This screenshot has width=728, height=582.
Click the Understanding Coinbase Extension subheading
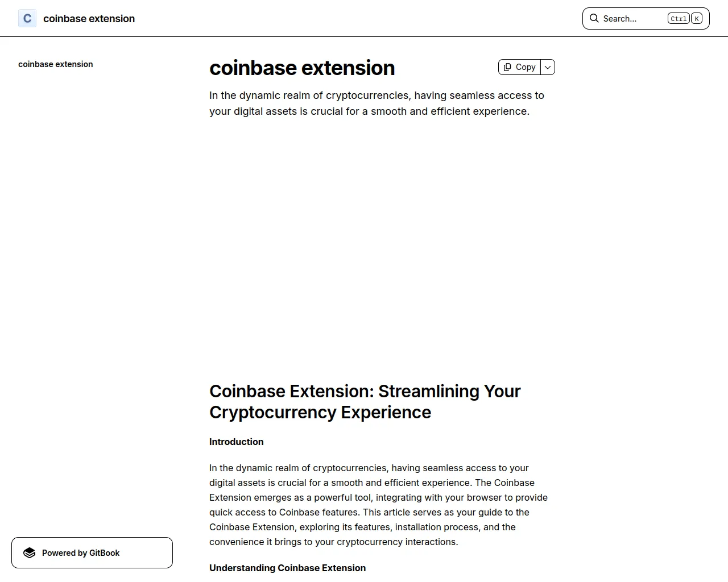pos(287,568)
